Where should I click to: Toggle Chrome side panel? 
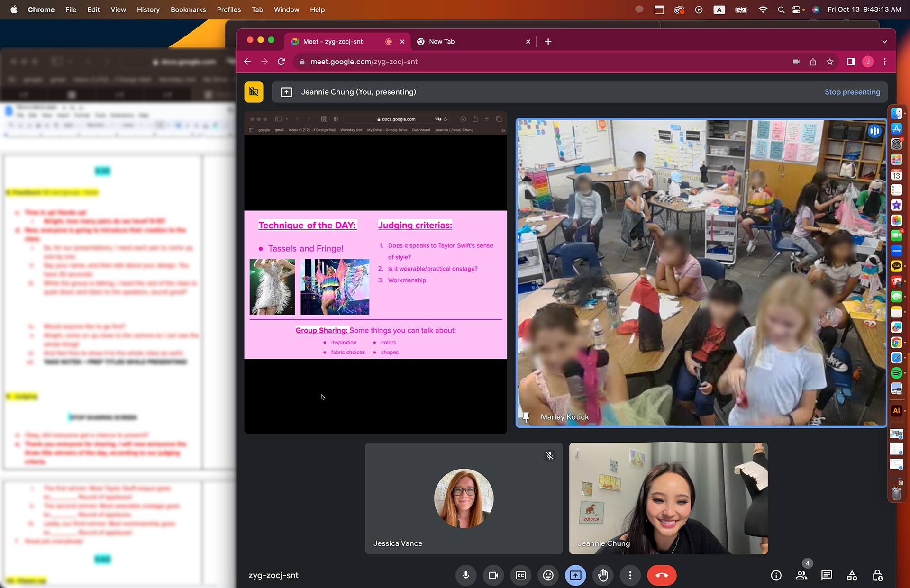tap(851, 62)
